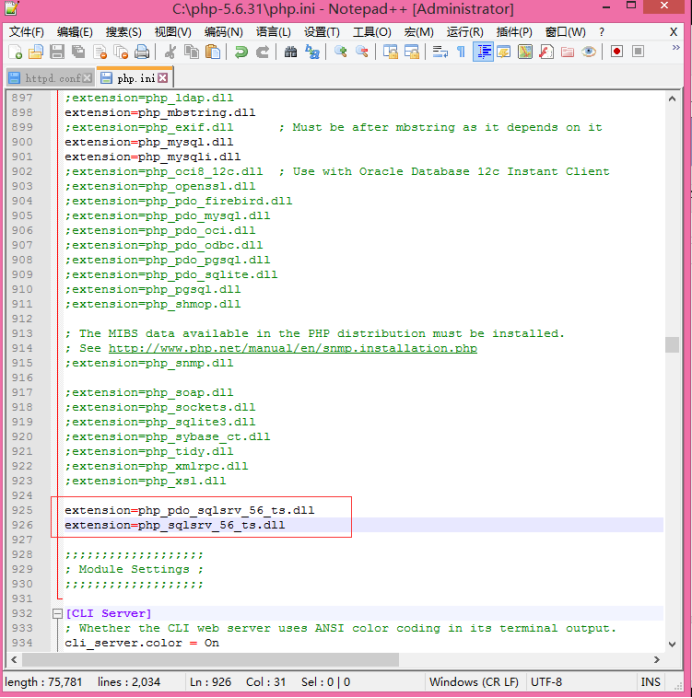Start macro recording with the red dot
Image resolution: width=692 pixels, height=698 pixels.
tap(617, 52)
